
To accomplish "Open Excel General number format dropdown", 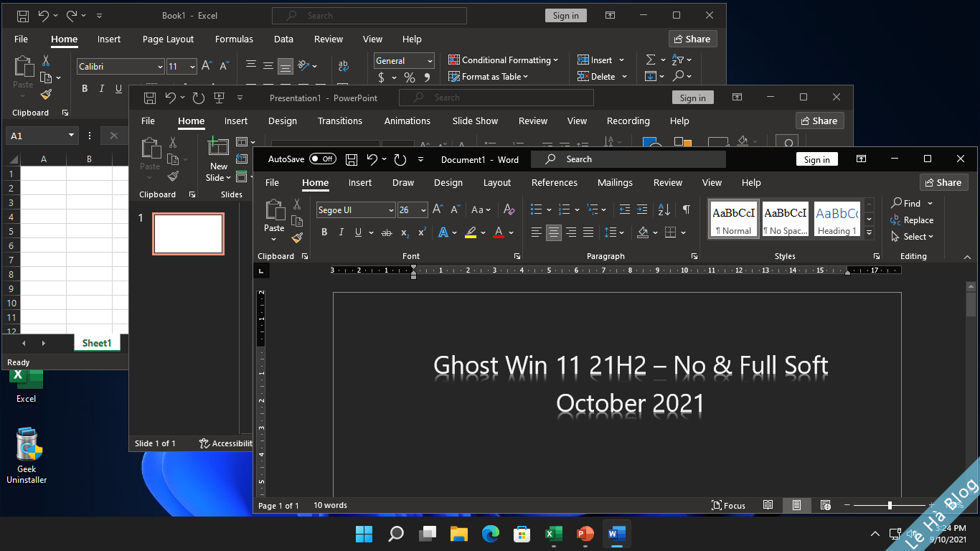I will pyautogui.click(x=430, y=61).
